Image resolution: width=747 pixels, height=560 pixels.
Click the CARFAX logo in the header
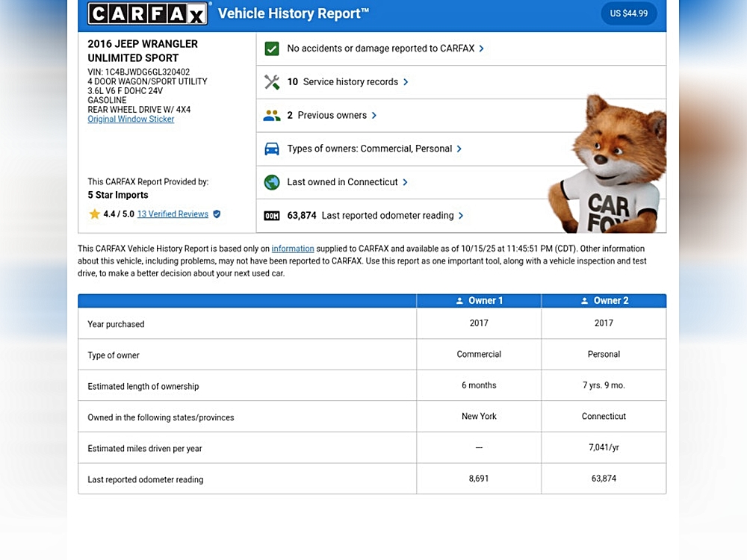tap(149, 13)
